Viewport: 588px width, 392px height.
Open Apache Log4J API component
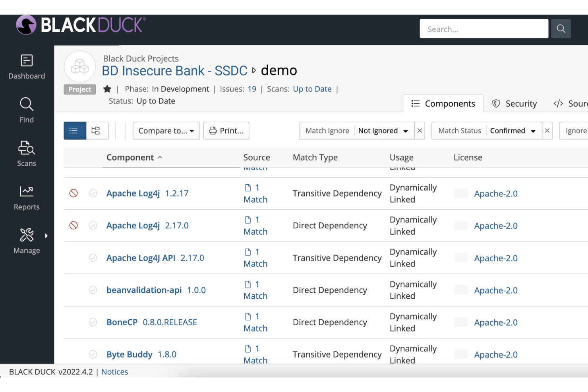pyautogui.click(x=141, y=258)
